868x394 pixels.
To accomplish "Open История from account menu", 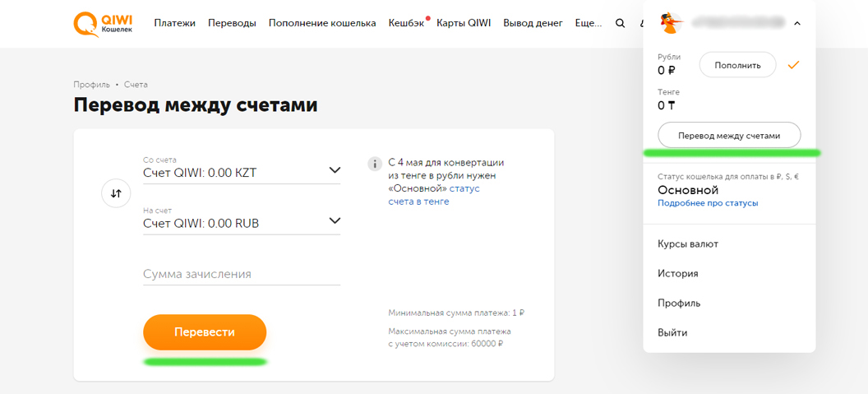I will pos(678,274).
